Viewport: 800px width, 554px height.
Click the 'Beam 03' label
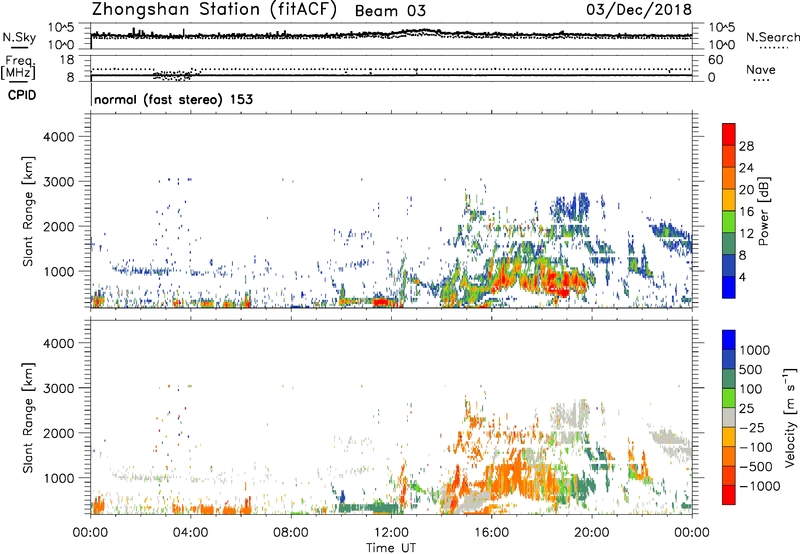click(x=390, y=11)
